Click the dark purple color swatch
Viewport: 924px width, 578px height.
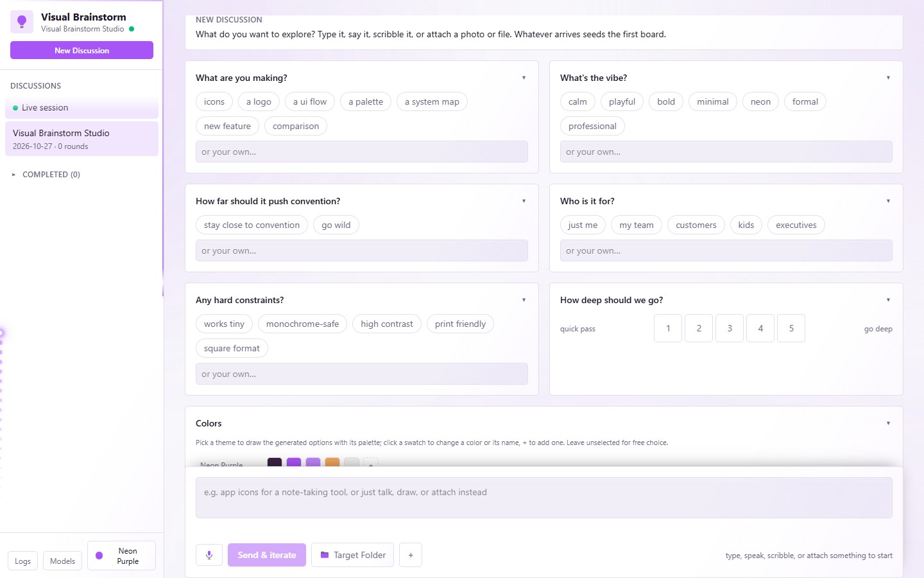point(275,463)
